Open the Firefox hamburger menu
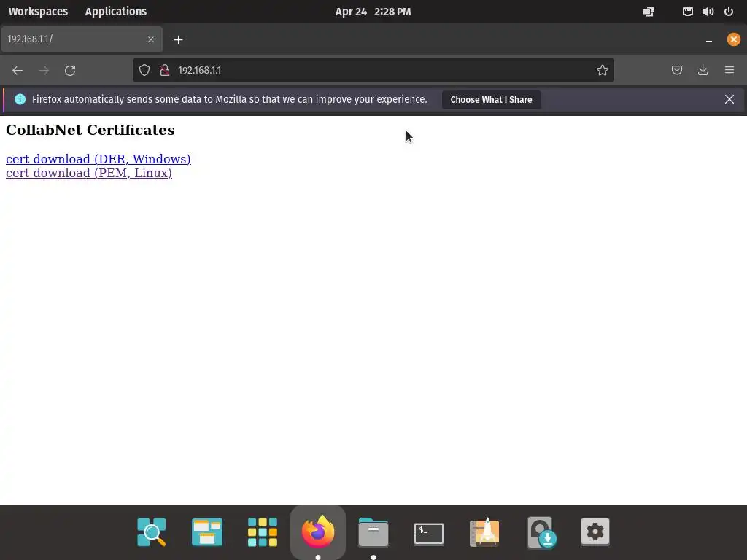 coord(729,71)
